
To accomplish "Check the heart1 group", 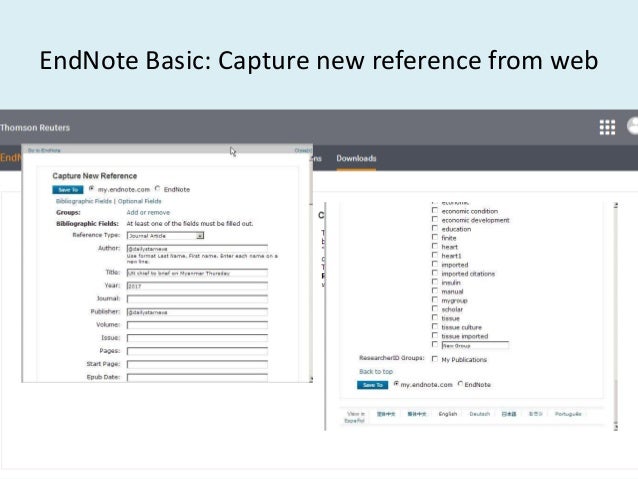I will [x=435, y=255].
